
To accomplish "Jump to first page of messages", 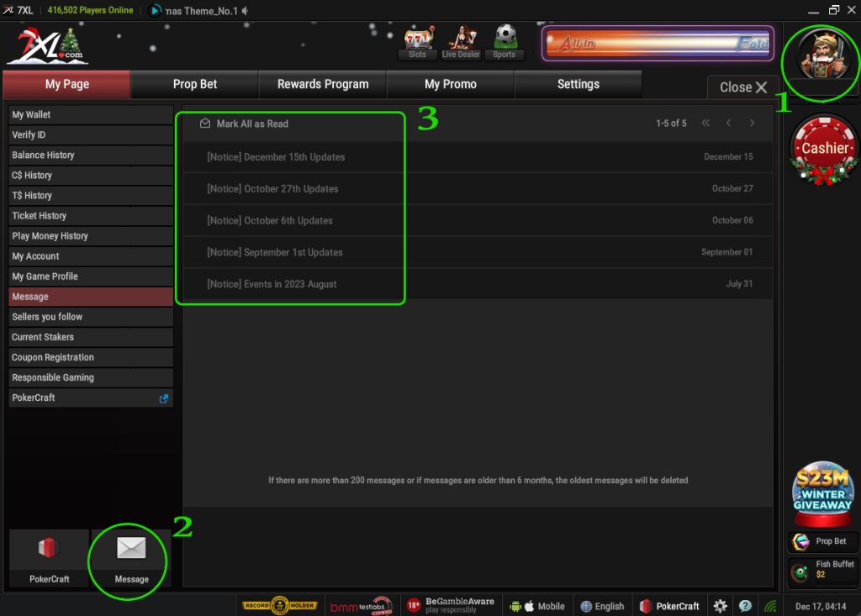I will [x=705, y=124].
